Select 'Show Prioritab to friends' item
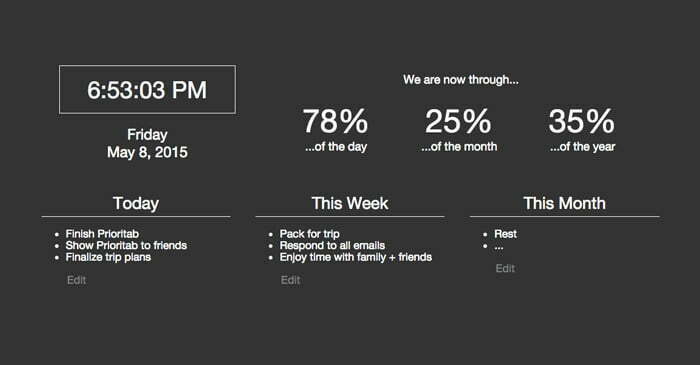The height and width of the screenshot is (365, 700). [x=126, y=245]
